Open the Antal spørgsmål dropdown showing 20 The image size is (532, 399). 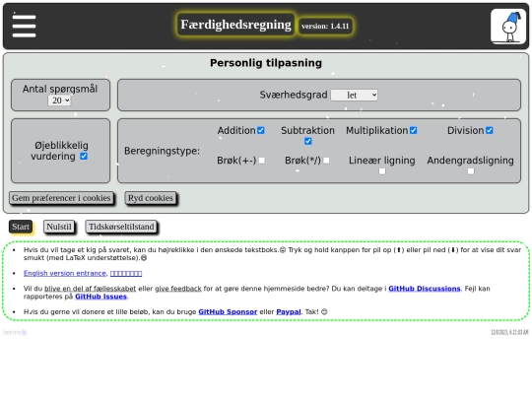[x=59, y=100]
